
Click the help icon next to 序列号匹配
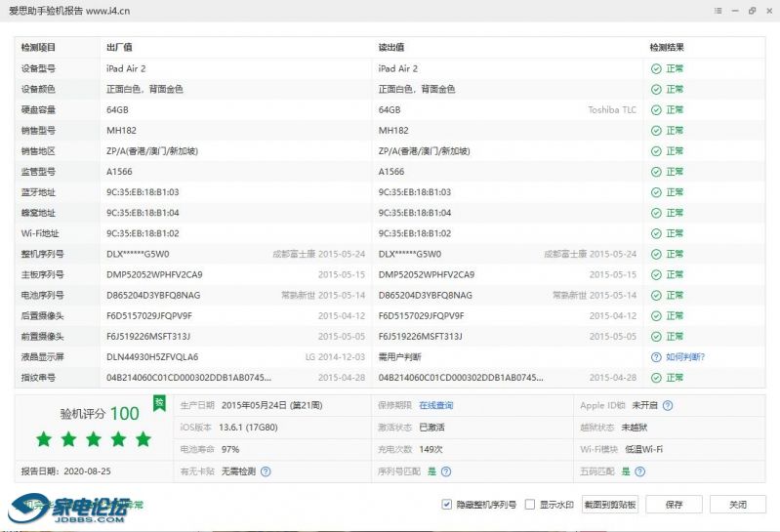pos(446,471)
